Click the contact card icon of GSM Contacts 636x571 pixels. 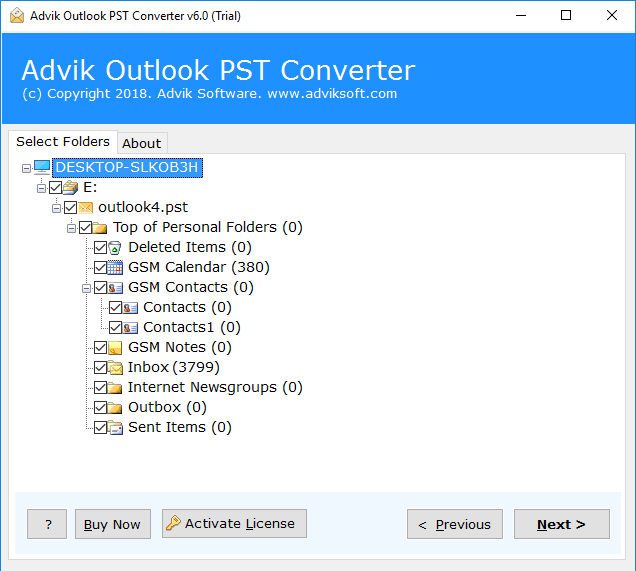pos(115,288)
